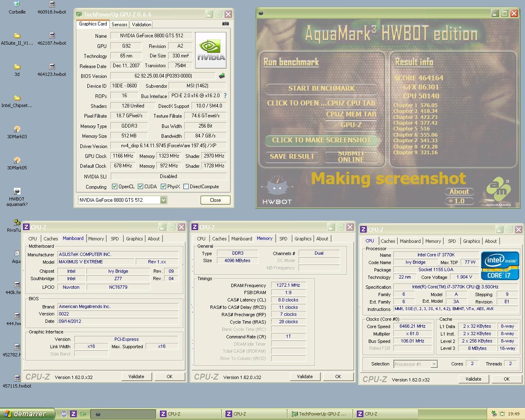Click Validate in the Mainboard CPU-Z window
Screen dimensions: 525x420
(136, 377)
